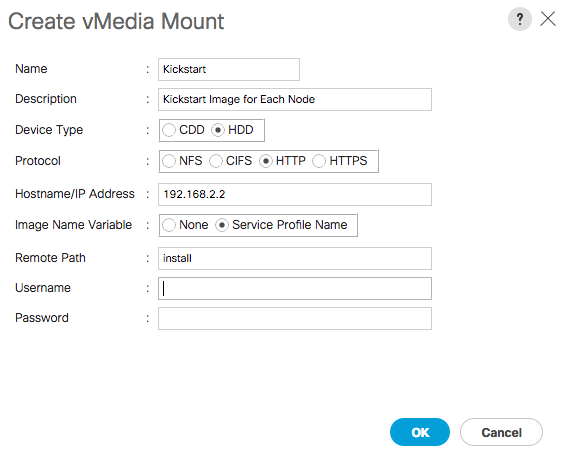Select the HDD device type

point(218,130)
